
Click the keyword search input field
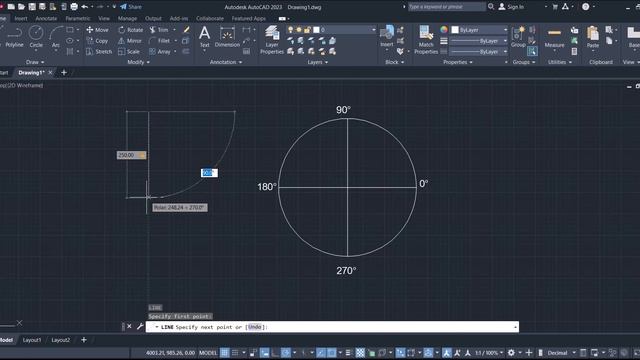(447, 7)
